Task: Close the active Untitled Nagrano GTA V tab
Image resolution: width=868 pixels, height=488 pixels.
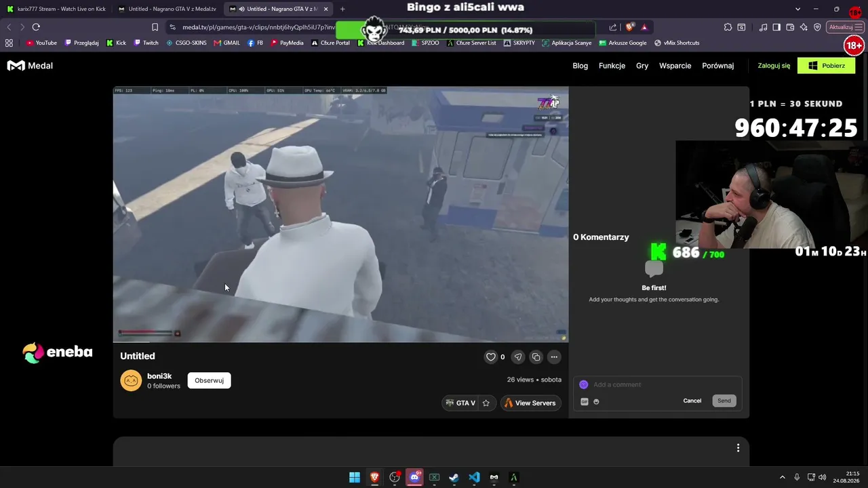Action: tap(325, 9)
